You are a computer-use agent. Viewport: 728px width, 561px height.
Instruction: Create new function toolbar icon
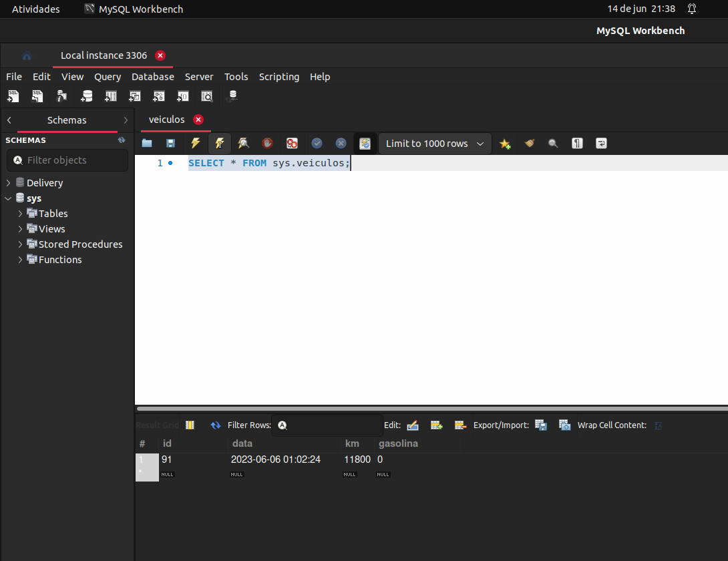(x=183, y=96)
